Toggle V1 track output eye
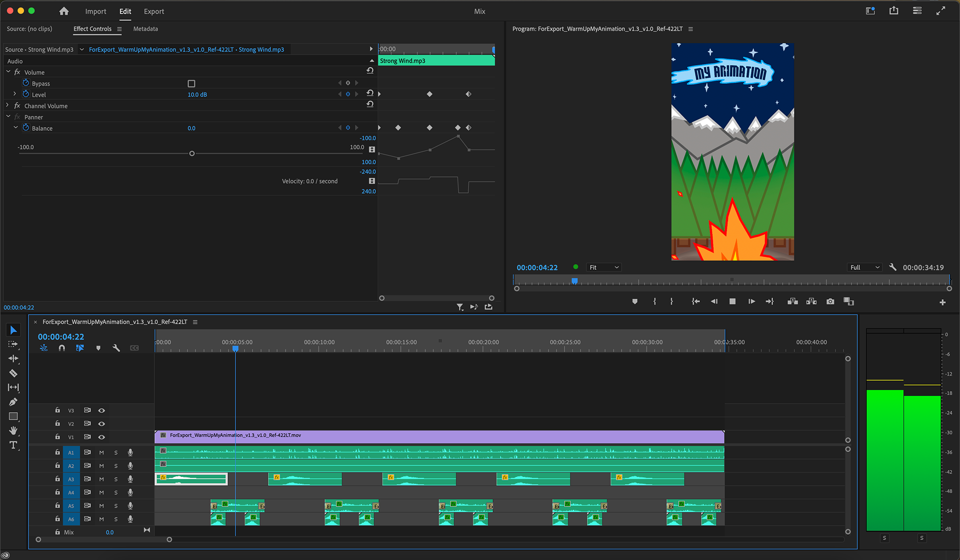Viewport: 960px width, 560px height. click(101, 437)
